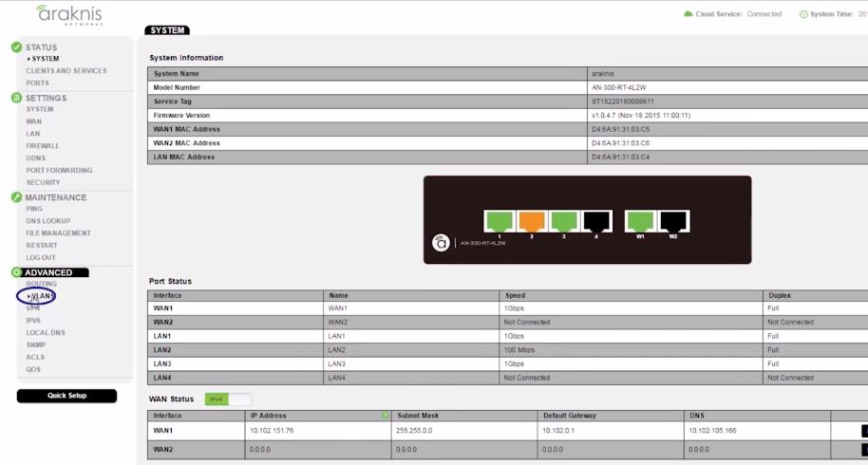
Task: Click the Araknis Networks logo
Action: [68, 15]
